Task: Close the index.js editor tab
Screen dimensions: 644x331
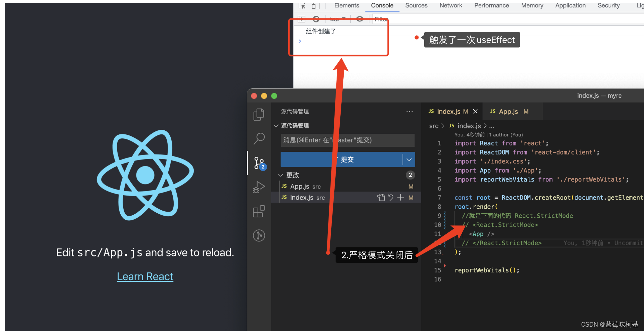Action: coord(475,111)
